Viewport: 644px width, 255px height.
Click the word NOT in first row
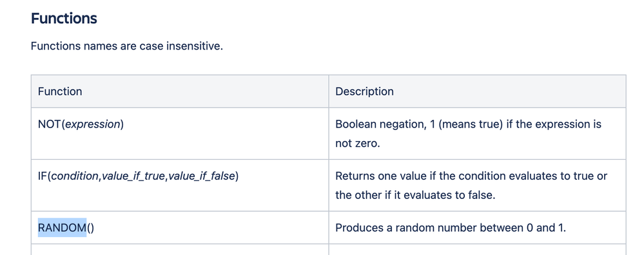click(49, 124)
